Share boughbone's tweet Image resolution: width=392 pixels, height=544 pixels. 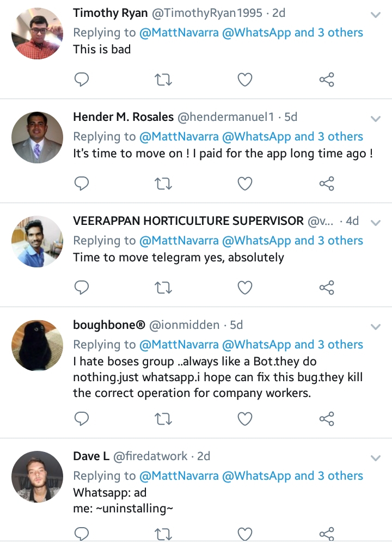(x=327, y=418)
